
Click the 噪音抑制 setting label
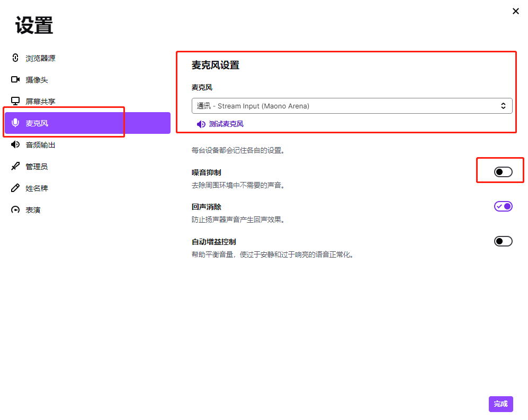(207, 172)
